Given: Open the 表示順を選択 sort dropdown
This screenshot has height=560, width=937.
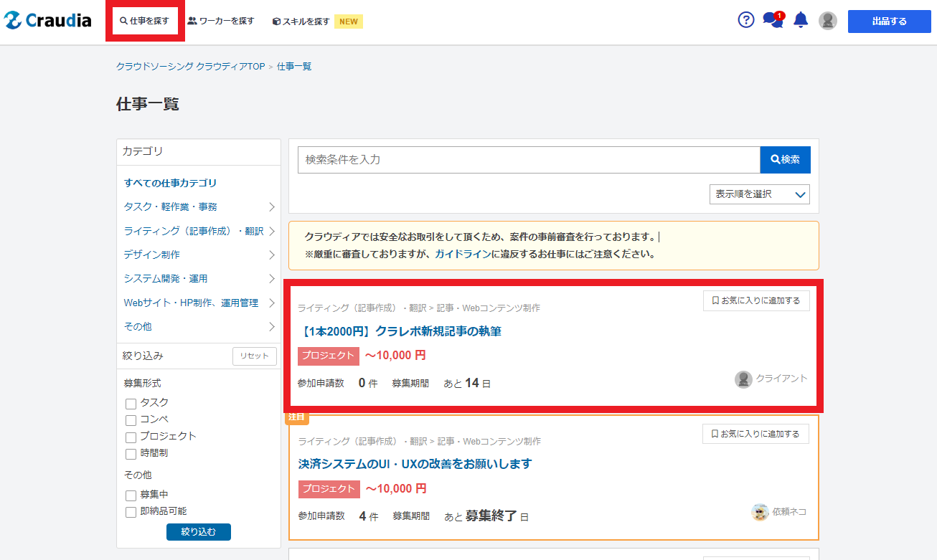Looking at the screenshot, I should coord(760,194).
